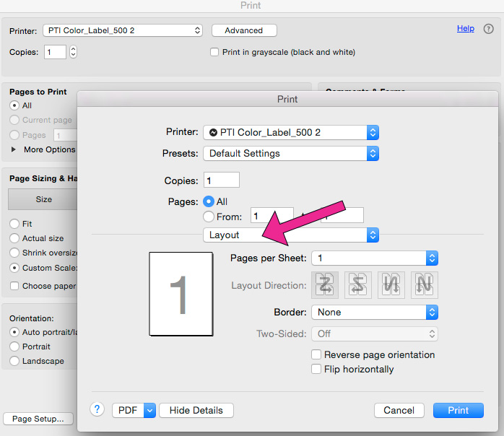
Task: Select Current page radio button
Action: coord(14,120)
